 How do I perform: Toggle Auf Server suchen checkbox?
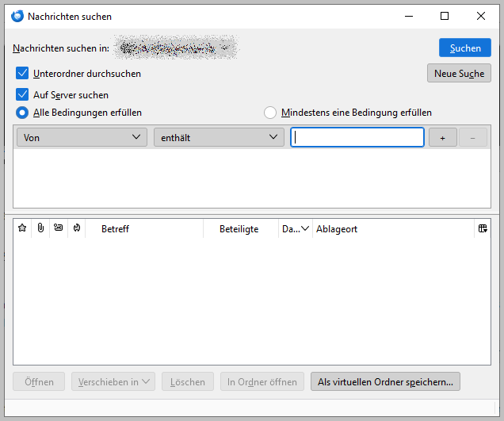pyautogui.click(x=22, y=95)
